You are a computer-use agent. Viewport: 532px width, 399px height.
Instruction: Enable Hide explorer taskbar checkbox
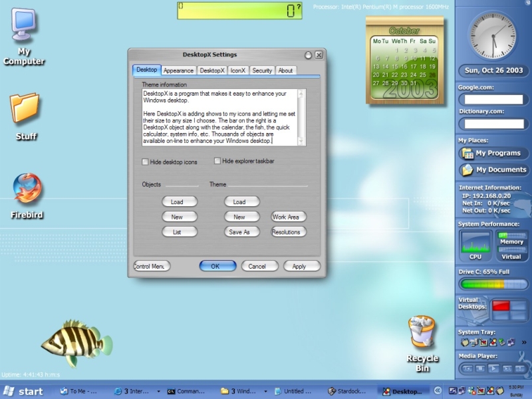click(x=217, y=161)
